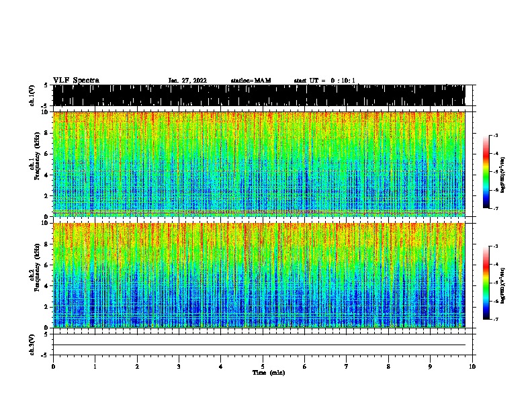Image resolution: width=532 pixels, height=411 pixels.
Task: Click time axis tick label "5" below ch.3 panel
Action: [263, 367]
